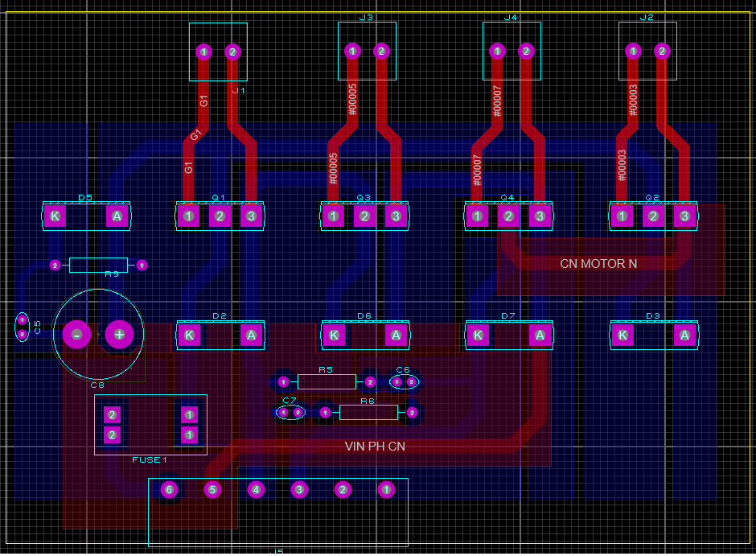756x556 pixels.
Task: Select pad 3 of connector J5
Action: [x=299, y=490]
